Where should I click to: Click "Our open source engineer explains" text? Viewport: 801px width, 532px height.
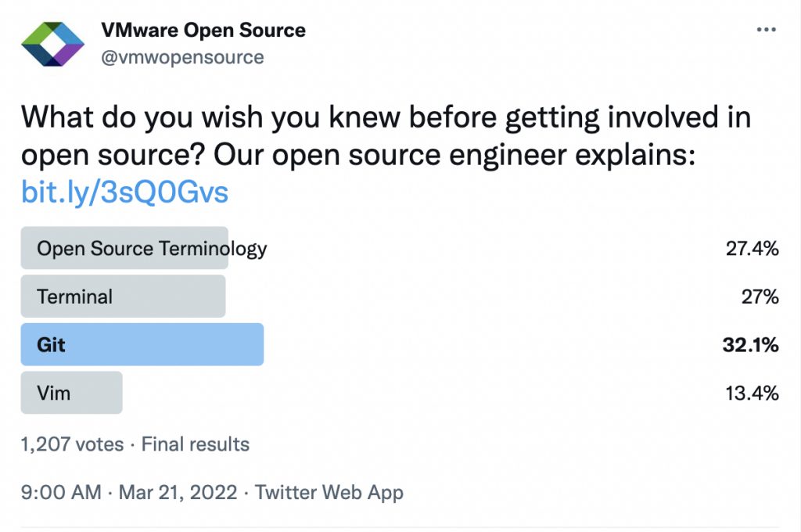[x=454, y=154]
